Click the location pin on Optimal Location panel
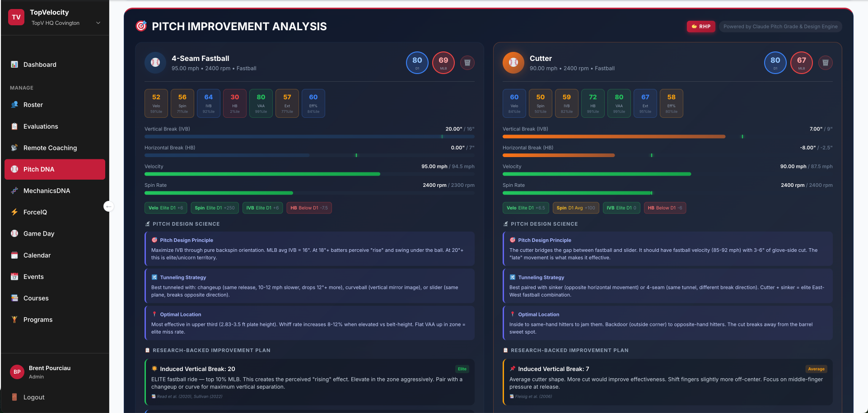The height and width of the screenshot is (413, 868). pyautogui.click(x=154, y=314)
